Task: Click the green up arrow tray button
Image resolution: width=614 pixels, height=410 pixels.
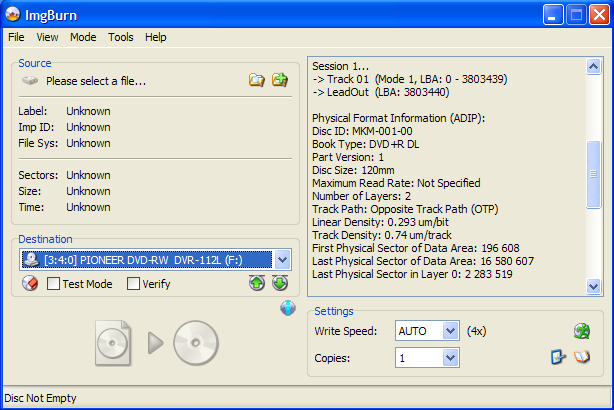Action: pyautogui.click(x=257, y=283)
